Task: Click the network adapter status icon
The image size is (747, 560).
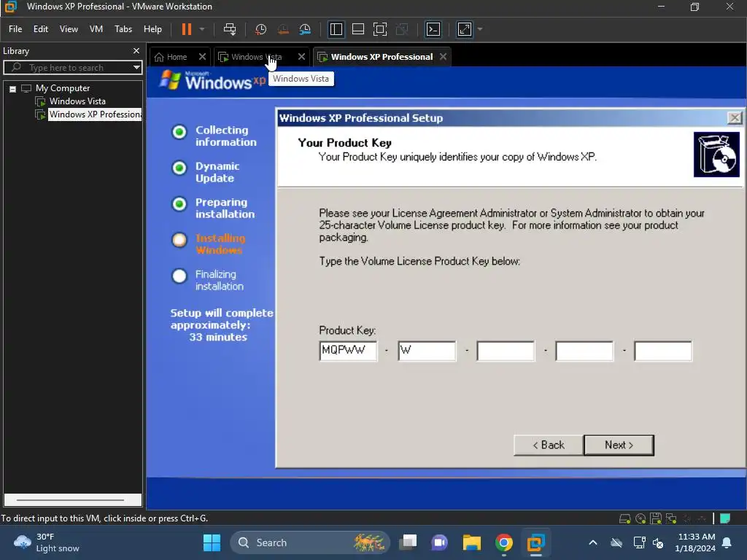Action: tap(671, 518)
